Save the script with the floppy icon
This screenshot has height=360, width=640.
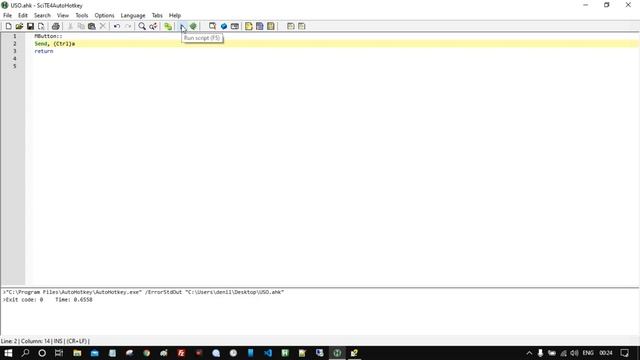point(30,27)
